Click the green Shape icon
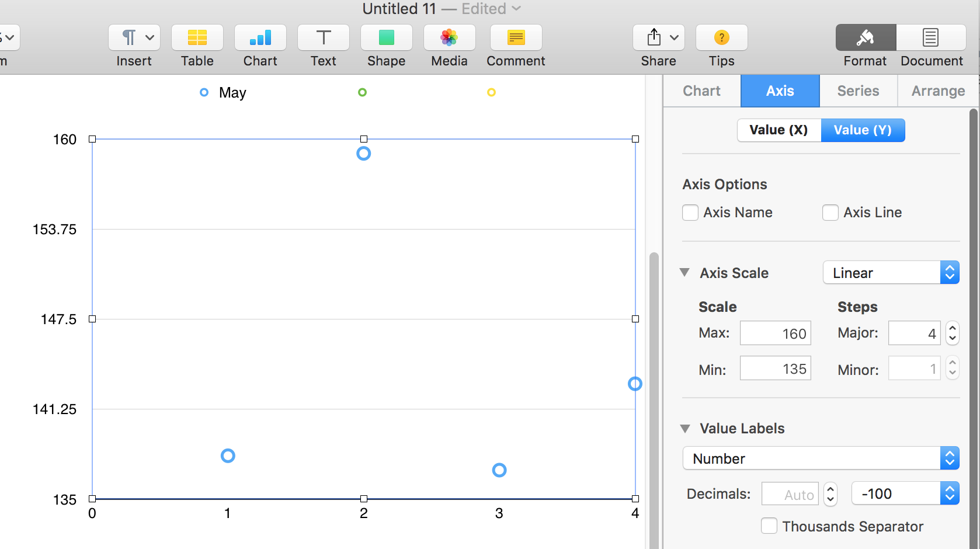The image size is (980, 549). (386, 38)
